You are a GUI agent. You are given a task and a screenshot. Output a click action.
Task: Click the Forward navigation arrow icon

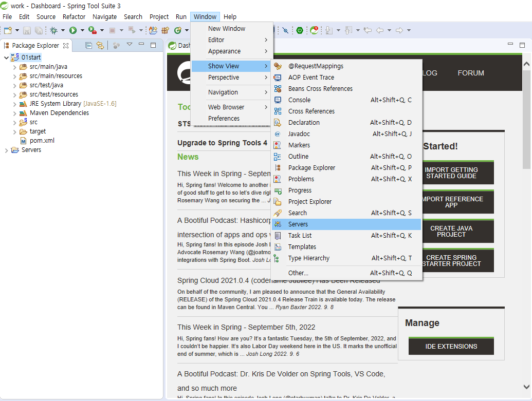399,30
